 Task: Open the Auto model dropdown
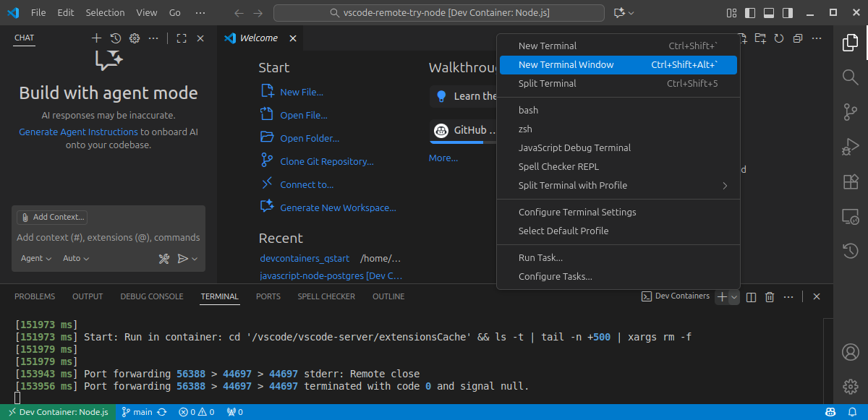click(76, 259)
